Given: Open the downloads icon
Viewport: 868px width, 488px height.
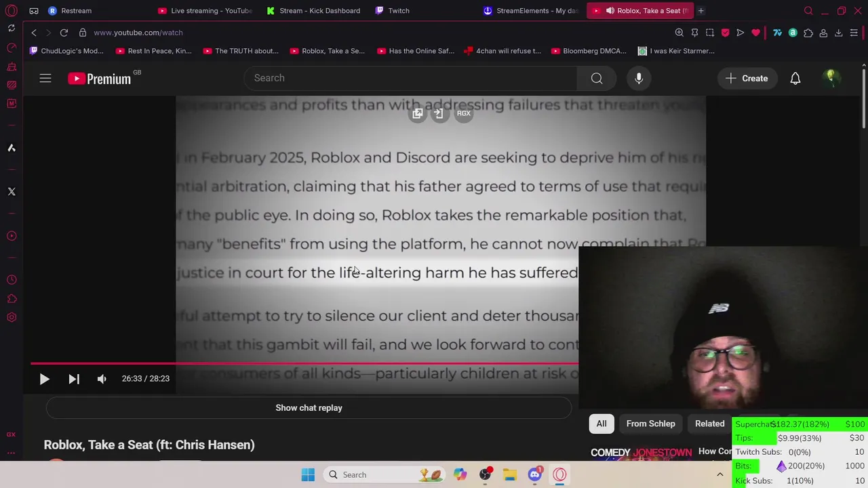Looking at the screenshot, I should point(839,33).
